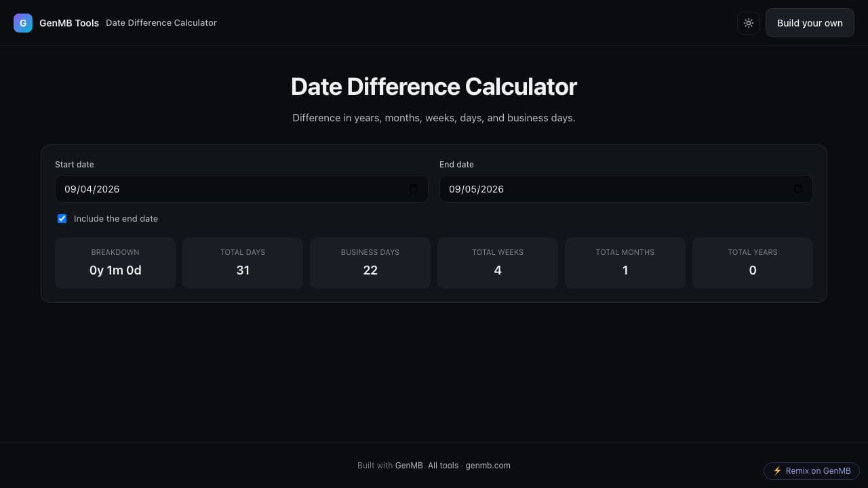Open the All tools footer link

(x=443, y=466)
